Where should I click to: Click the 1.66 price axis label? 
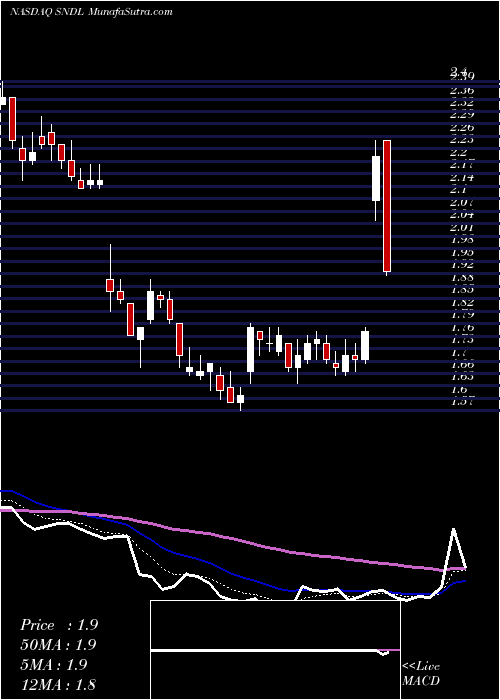click(462, 365)
